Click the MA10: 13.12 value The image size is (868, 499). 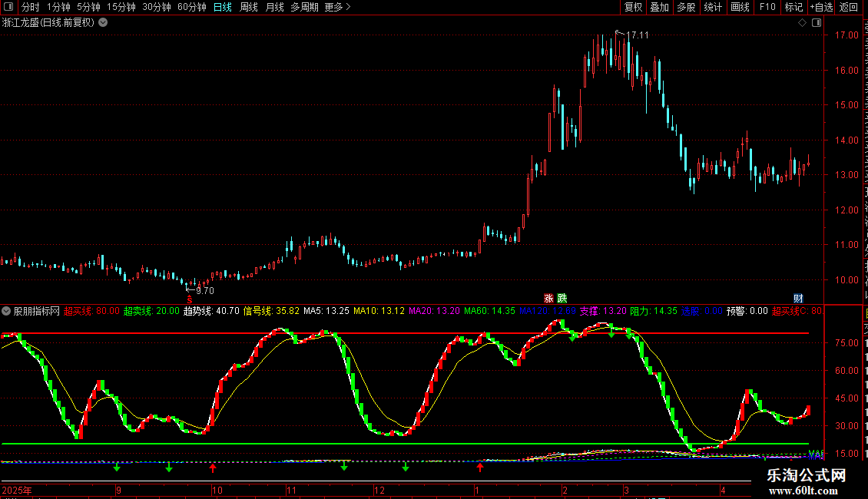pyautogui.click(x=379, y=311)
